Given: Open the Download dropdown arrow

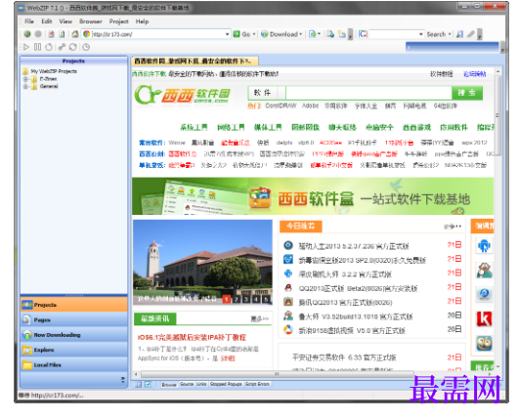Looking at the screenshot, I should click(x=300, y=34).
